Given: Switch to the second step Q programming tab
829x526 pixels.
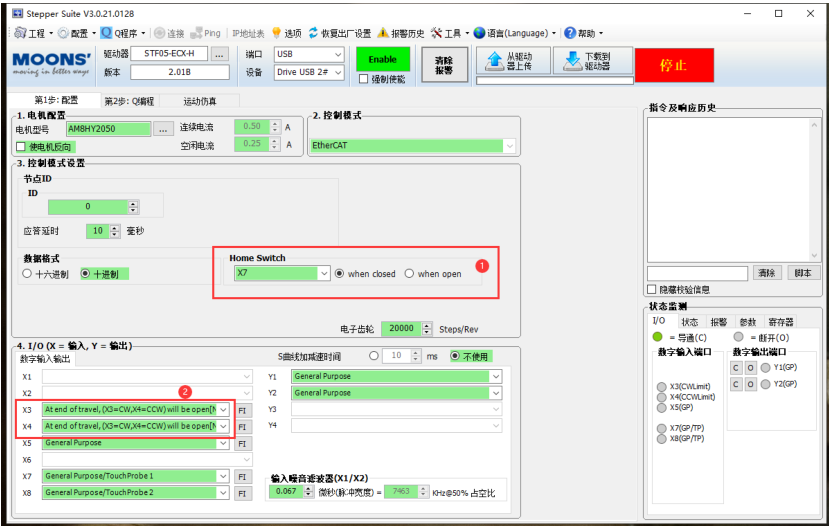Looking at the screenshot, I should tap(129, 101).
